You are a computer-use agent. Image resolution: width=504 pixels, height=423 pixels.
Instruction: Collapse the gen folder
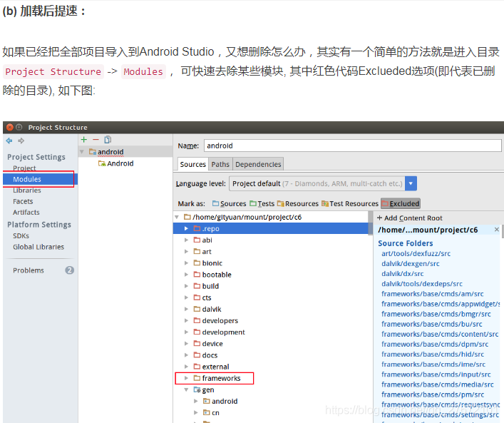click(186, 389)
